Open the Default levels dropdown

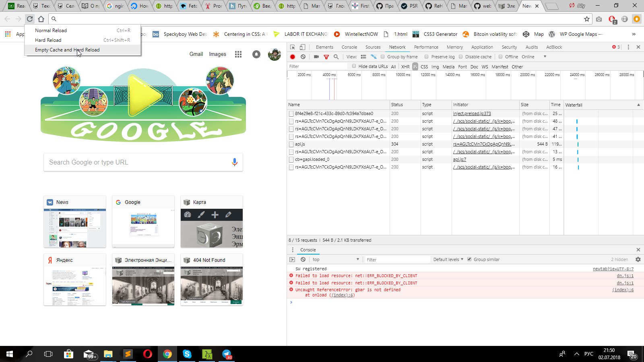pyautogui.click(x=448, y=259)
